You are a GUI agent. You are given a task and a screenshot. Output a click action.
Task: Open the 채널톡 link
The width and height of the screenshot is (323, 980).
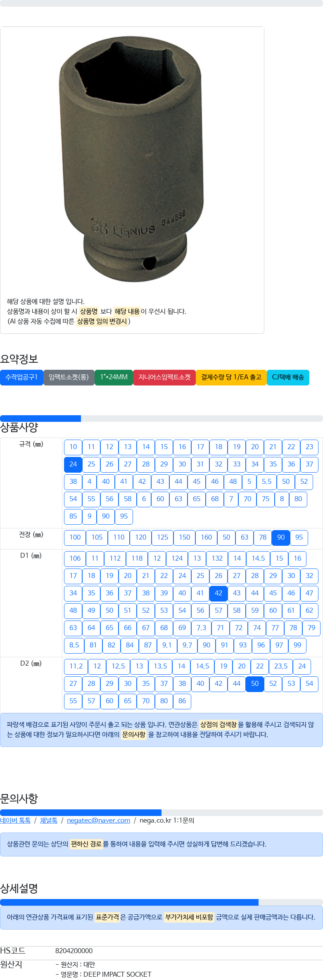click(49, 820)
